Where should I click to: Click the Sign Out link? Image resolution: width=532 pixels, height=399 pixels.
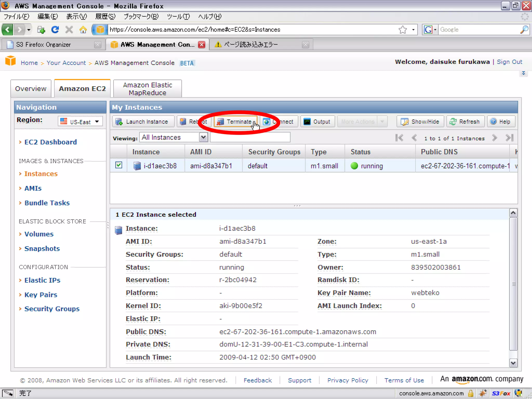click(509, 62)
